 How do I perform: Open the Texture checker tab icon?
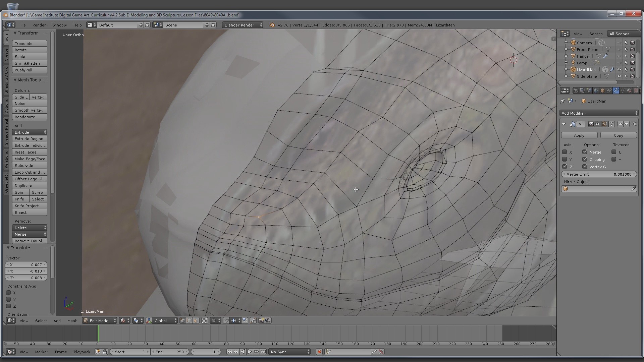coord(636,90)
